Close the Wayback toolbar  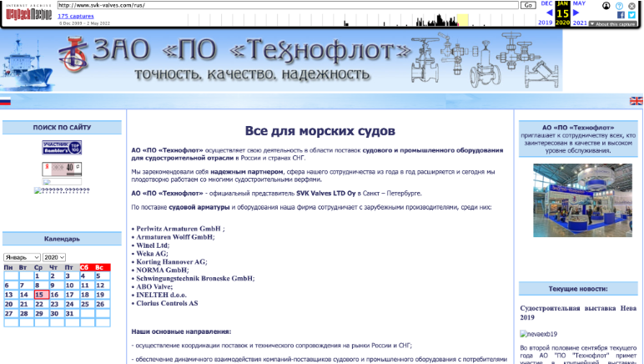coord(631,6)
